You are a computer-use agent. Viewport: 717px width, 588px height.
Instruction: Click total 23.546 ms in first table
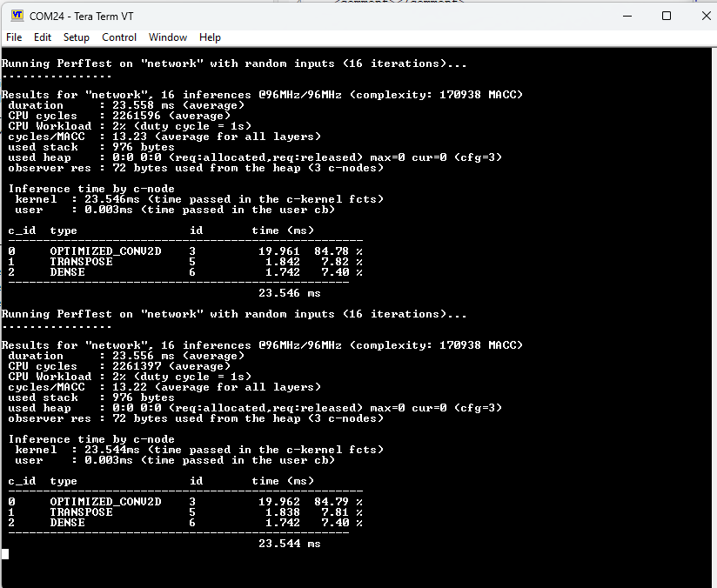290,293
